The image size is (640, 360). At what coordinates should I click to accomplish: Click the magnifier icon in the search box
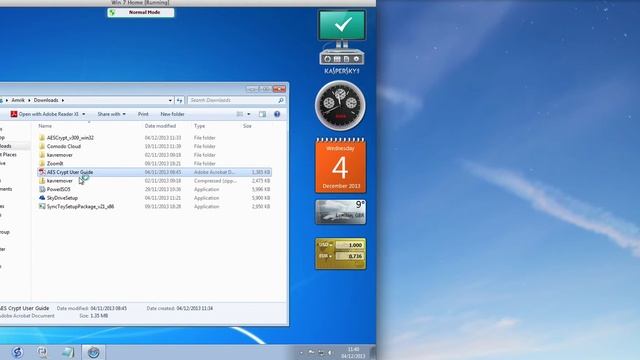coord(281,100)
